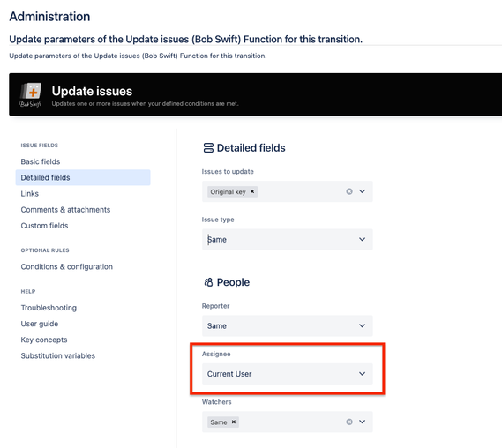Go to Basic fields section
This screenshot has width=502, height=448.
41,161
